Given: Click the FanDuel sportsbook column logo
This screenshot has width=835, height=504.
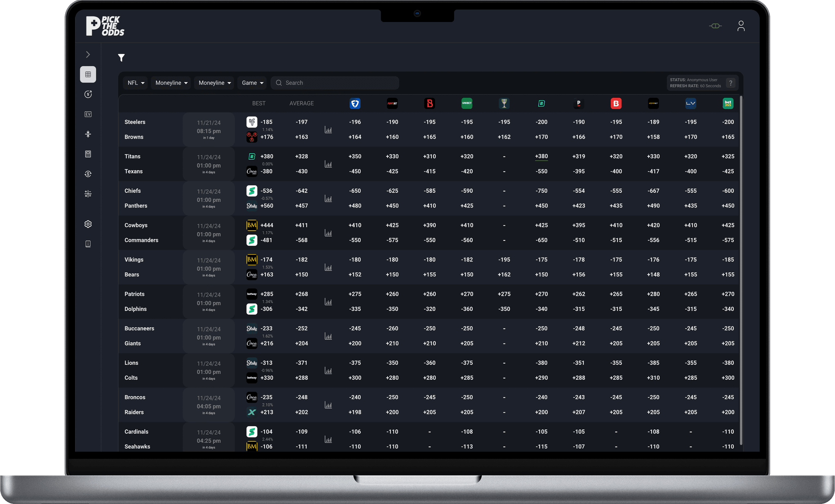Looking at the screenshot, I should [355, 103].
